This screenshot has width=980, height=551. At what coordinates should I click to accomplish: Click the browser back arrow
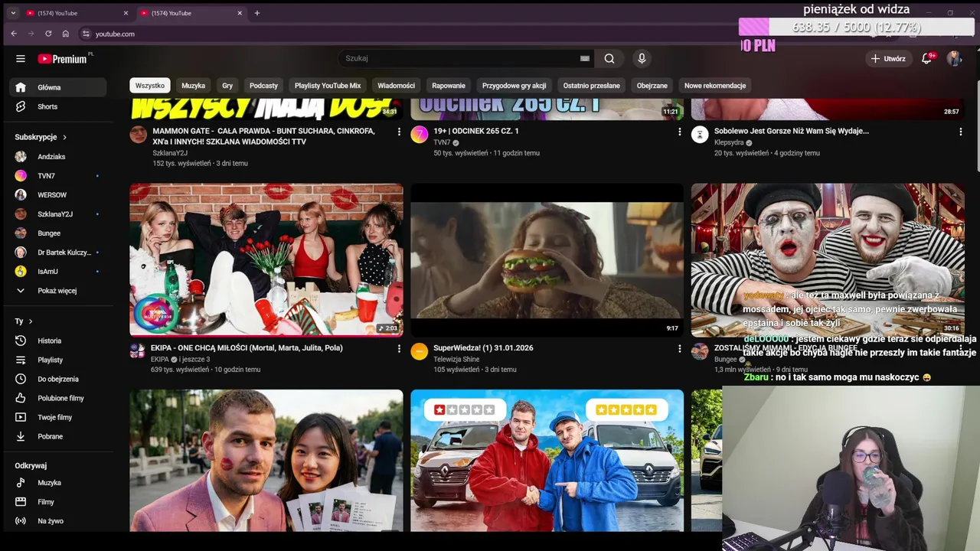(x=14, y=34)
